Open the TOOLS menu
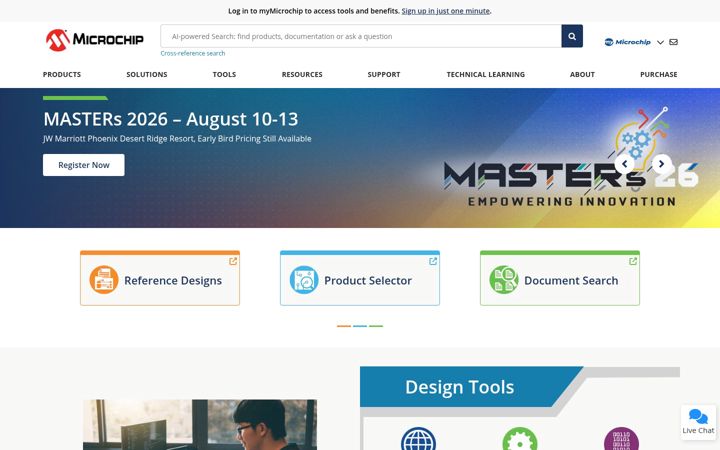The image size is (720, 450). [x=224, y=74]
